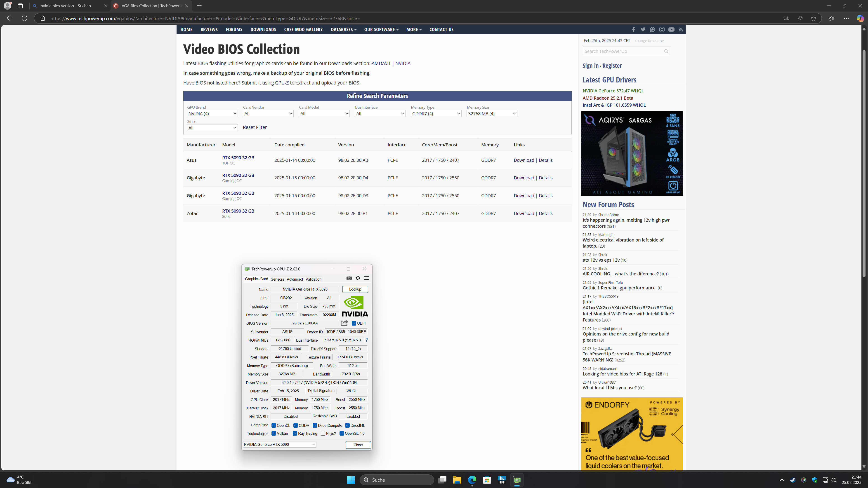Open GPU-Z hamburger menu icon
The image size is (868, 488).
click(x=366, y=278)
